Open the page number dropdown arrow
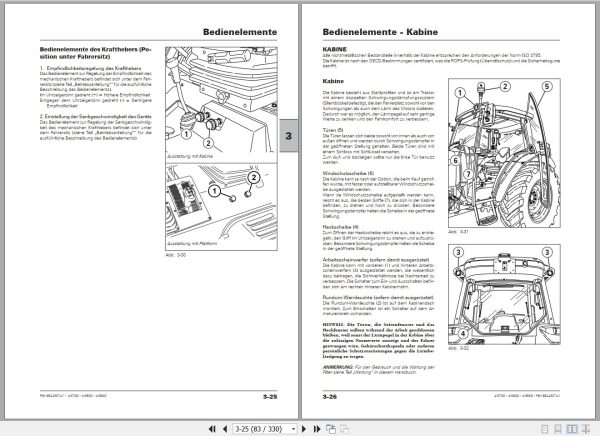Image resolution: width=600 pixels, height=436 pixels. click(x=293, y=429)
